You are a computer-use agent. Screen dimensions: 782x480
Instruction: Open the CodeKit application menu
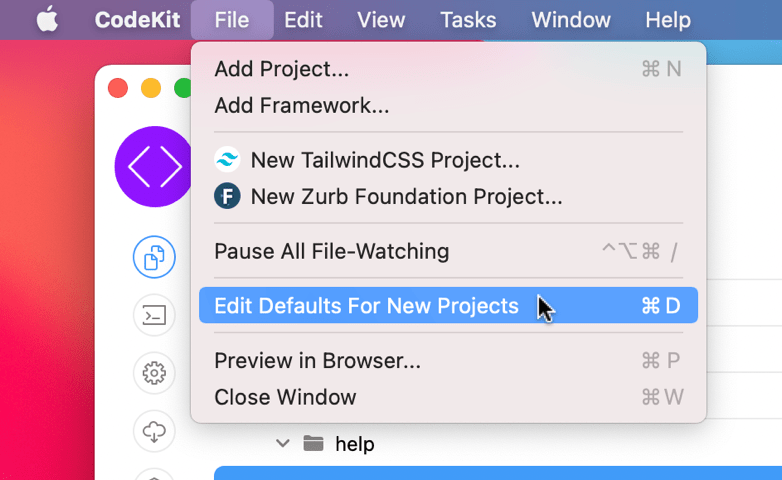point(137,20)
